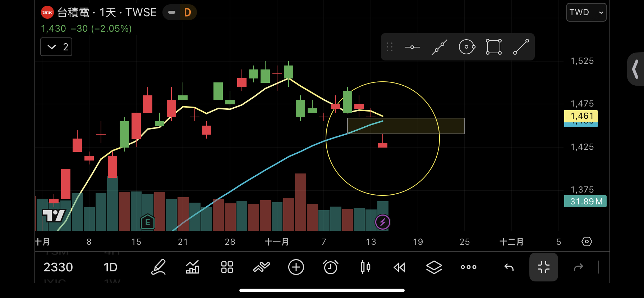Image resolution: width=644 pixels, height=298 pixels.
Task: Change the candlestick chart type
Action: (x=365, y=267)
